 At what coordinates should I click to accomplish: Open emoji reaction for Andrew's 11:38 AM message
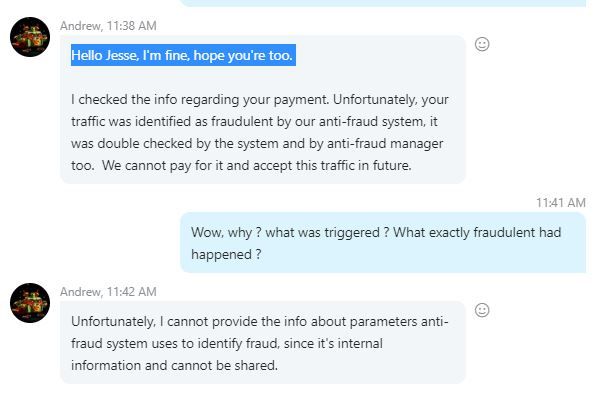click(482, 44)
